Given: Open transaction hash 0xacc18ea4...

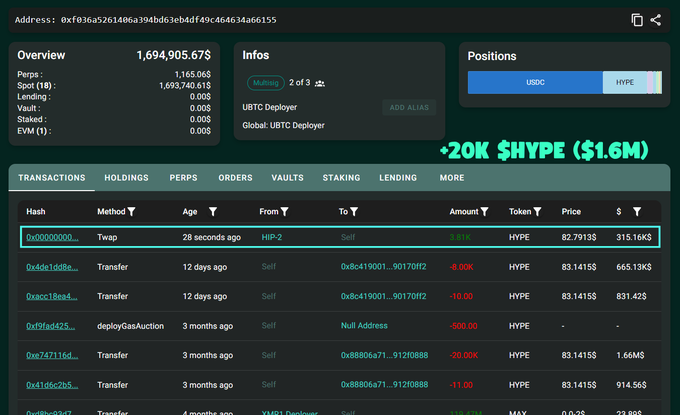Looking at the screenshot, I should tap(52, 297).
